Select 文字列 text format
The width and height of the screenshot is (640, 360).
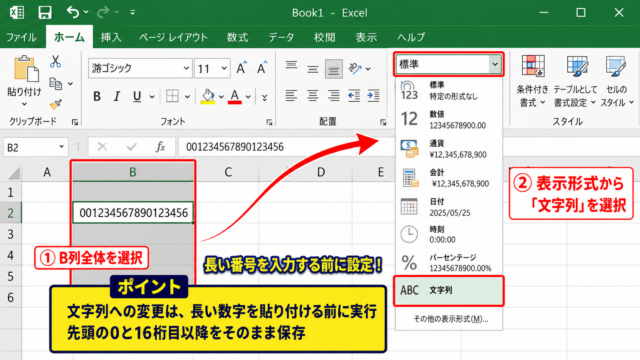pos(449,291)
